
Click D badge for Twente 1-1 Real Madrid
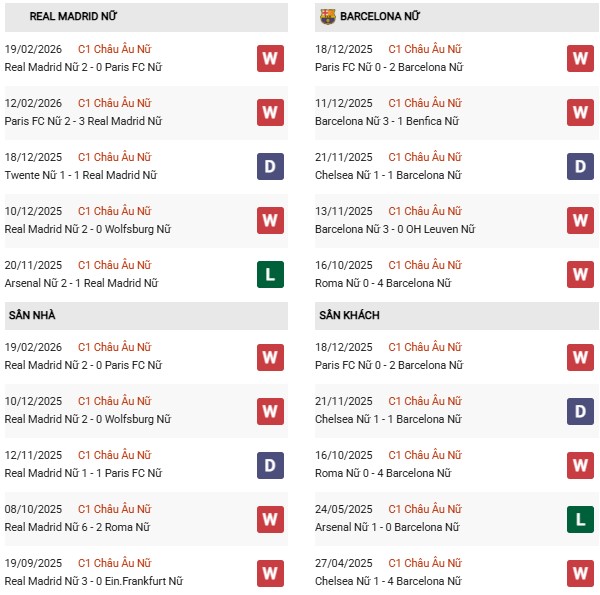(270, 166)
